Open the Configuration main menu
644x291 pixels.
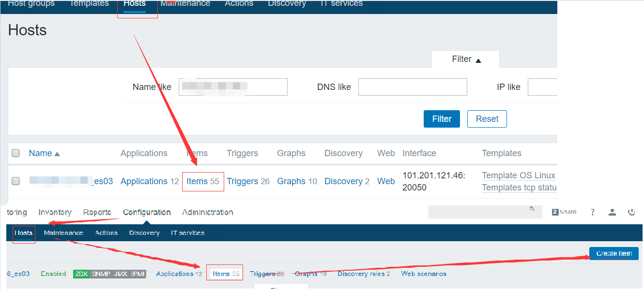pos(147,212)
